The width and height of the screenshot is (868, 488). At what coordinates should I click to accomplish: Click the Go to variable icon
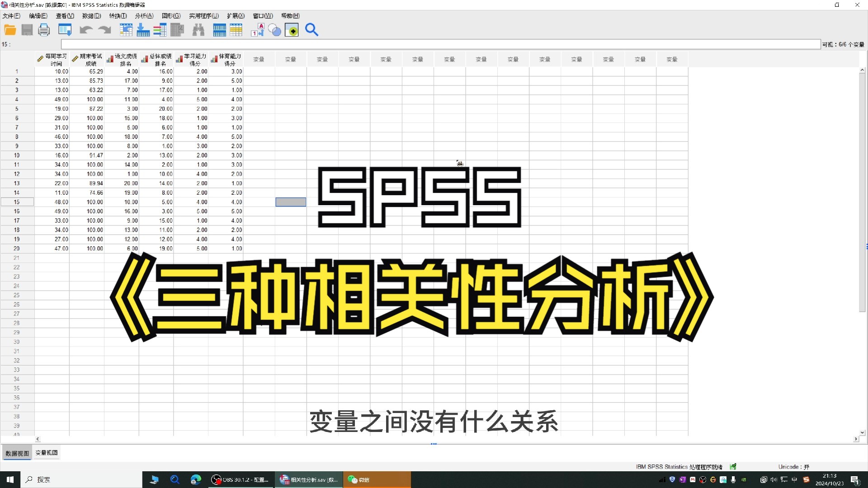pyautogui.click(x=143, y=30)
